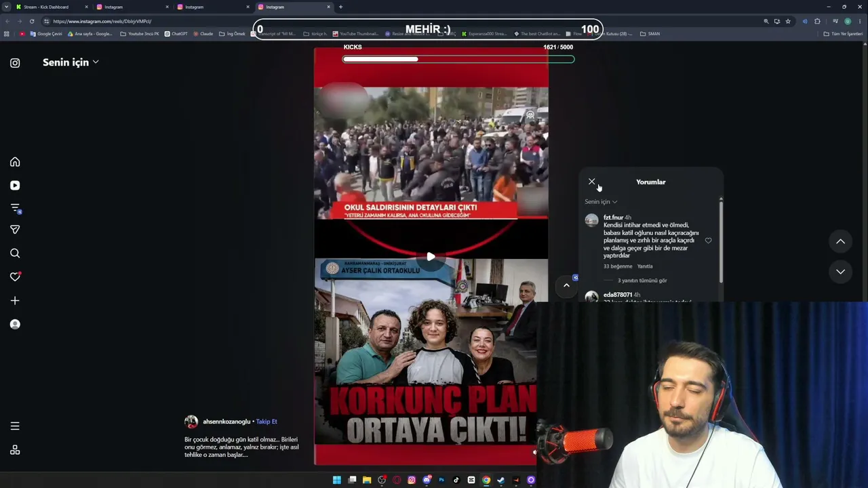Click the comments panel scrollbar

pos(721,241)
